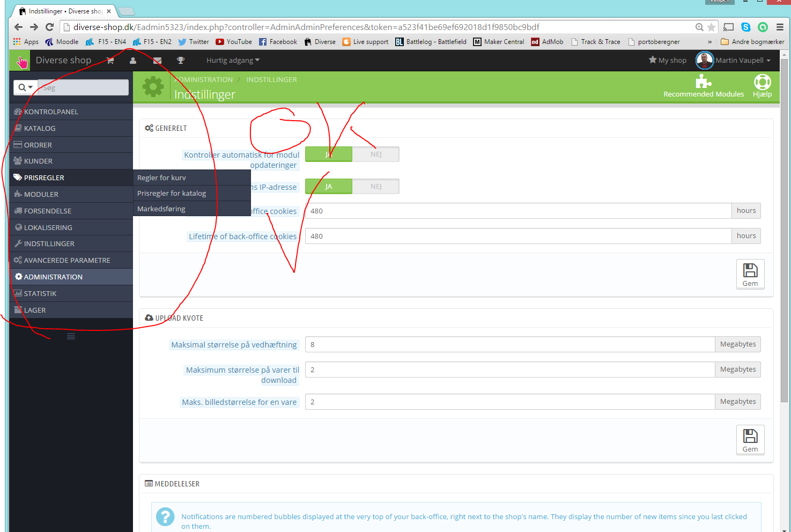Open AVANCEREDE PARAMETRE in sidebar
The image size is (791, 532).
click(71, 260)
